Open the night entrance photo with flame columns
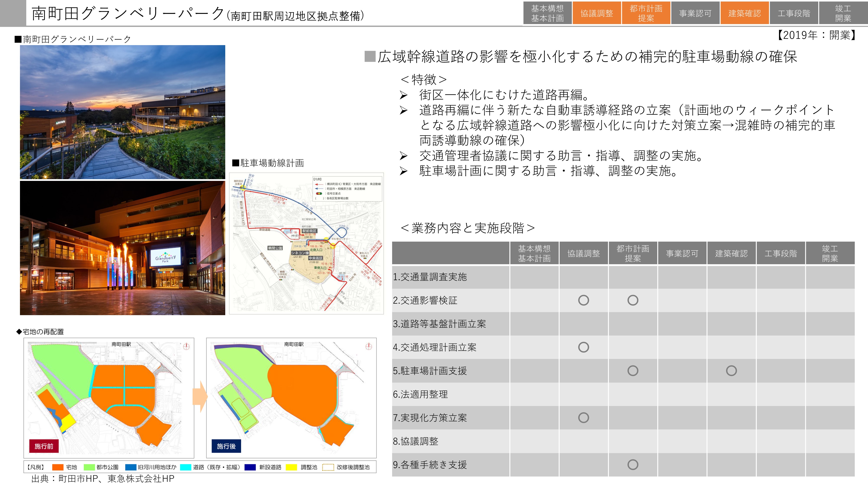Image resolution: width=868 pixels, height=488 pixels. click(x=122, y=248)
